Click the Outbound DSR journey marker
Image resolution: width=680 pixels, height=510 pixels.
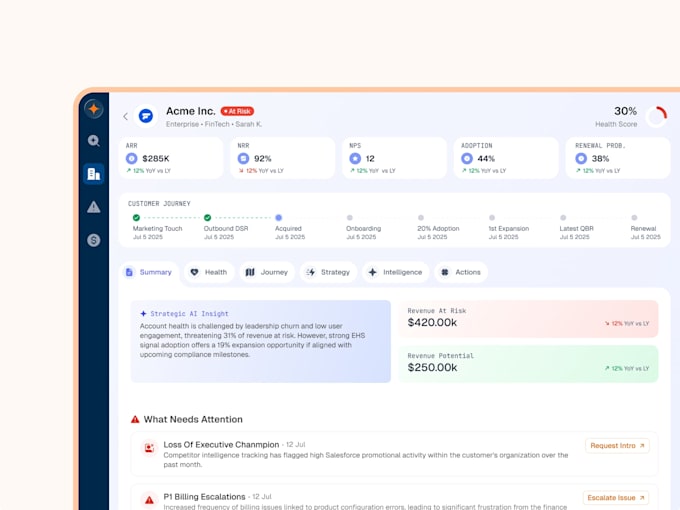(x=207, y=218)
